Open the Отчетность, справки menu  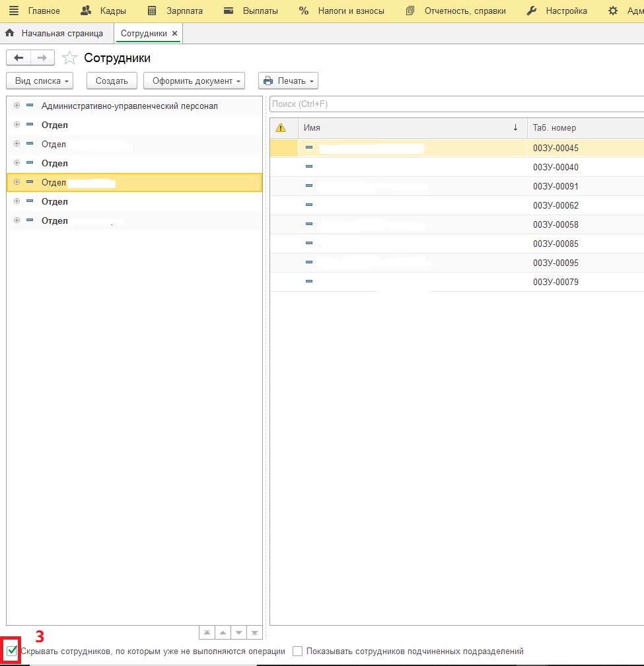pyautogui.click(x=465, y=11)
